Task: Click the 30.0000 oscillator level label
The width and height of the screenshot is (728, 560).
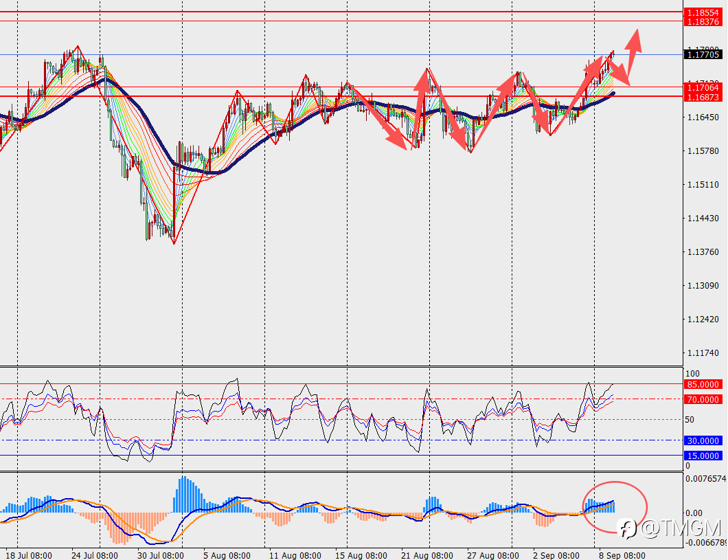Action: click(703, 440)
